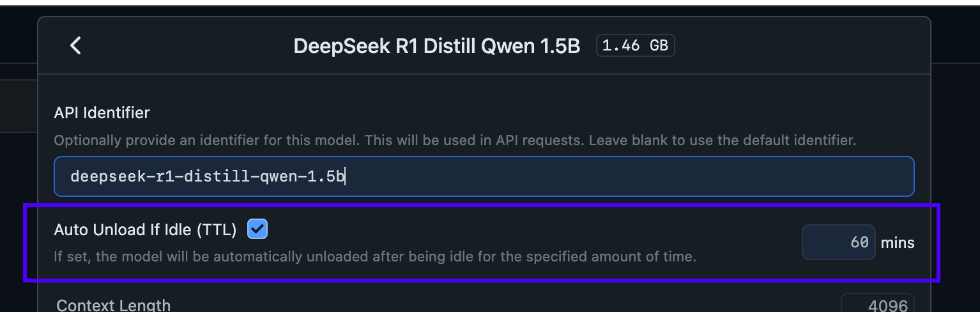Click empty header space between back arrow and title
This screenshot has height=317, width=980.
(x=185, y=46)
